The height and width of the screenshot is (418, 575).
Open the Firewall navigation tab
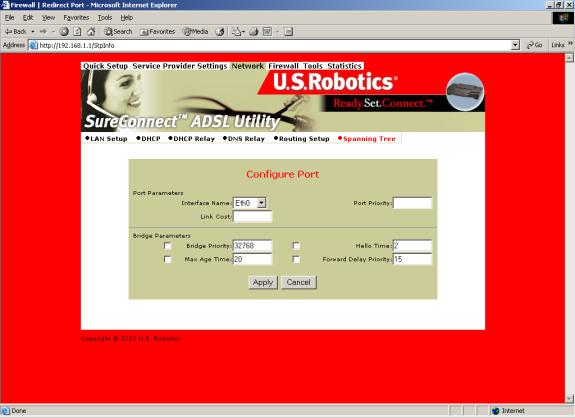point(283,66)
